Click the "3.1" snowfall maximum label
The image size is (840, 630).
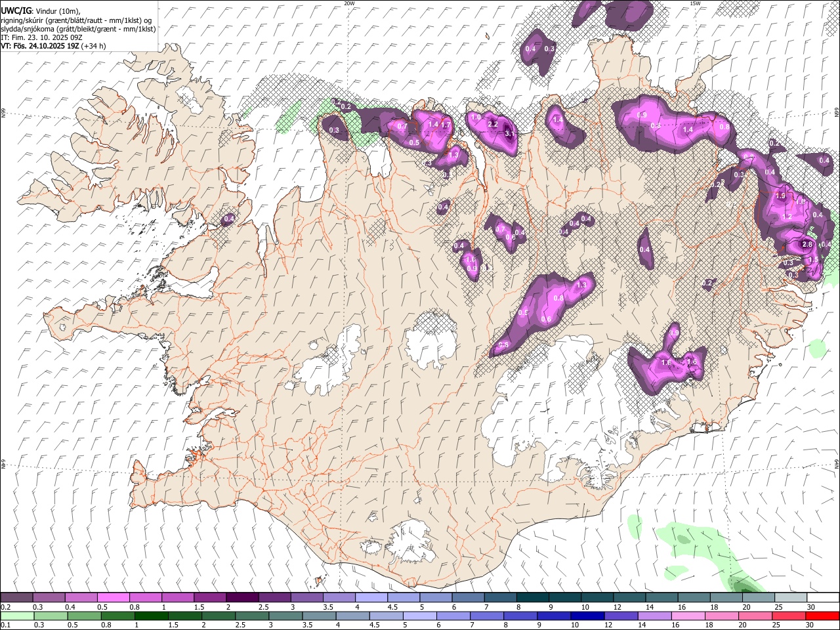pyautogui.click(x=511, y=133)
